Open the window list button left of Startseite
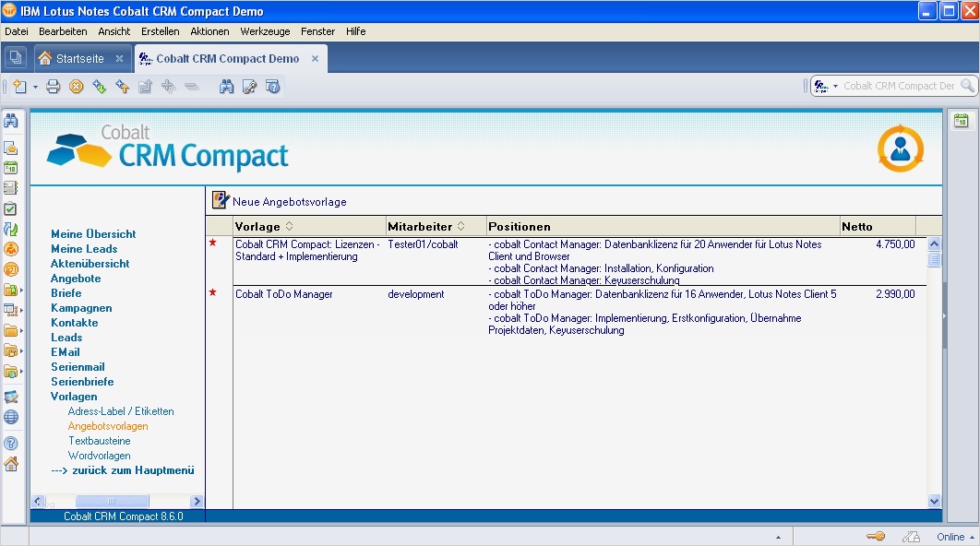 point(16,58)
